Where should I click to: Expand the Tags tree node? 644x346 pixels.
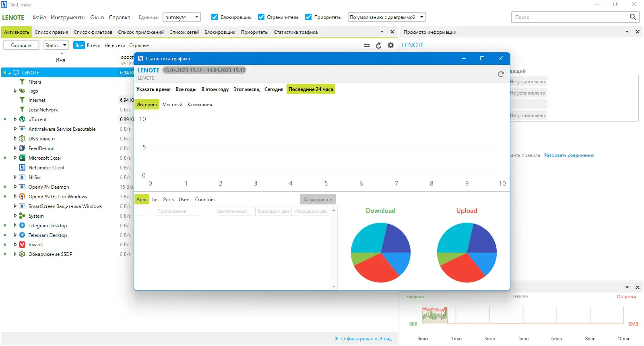[15, 91]
